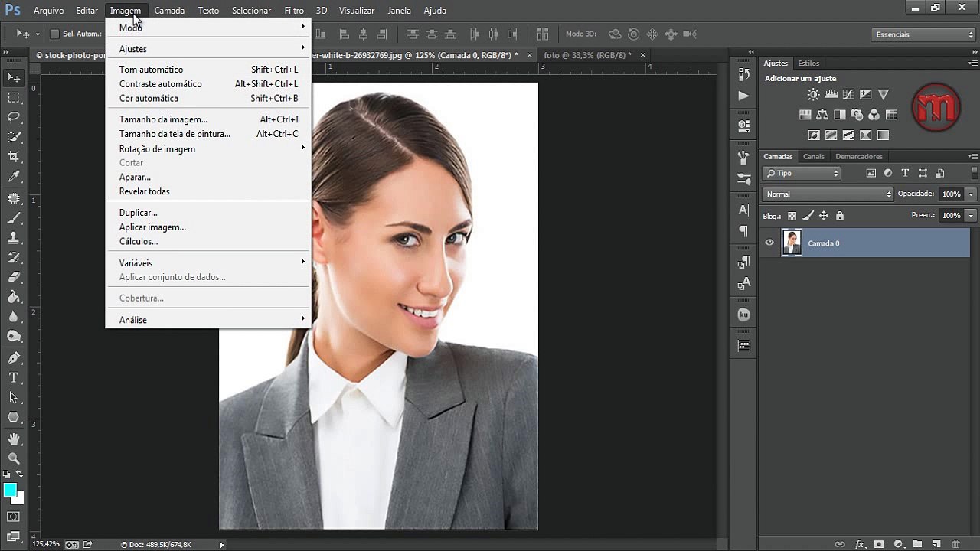
Task: Choose Duplicar menu item
Action: click(x=208, y=213)
